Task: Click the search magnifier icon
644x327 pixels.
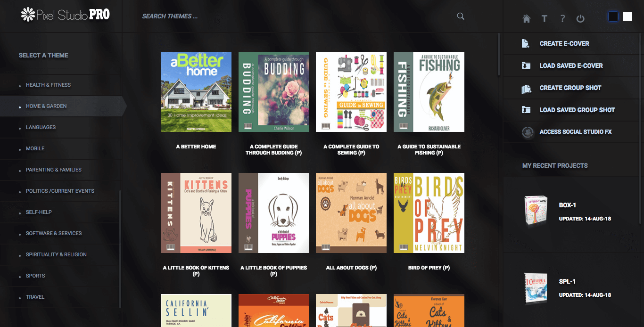Action: coord(461,16)
